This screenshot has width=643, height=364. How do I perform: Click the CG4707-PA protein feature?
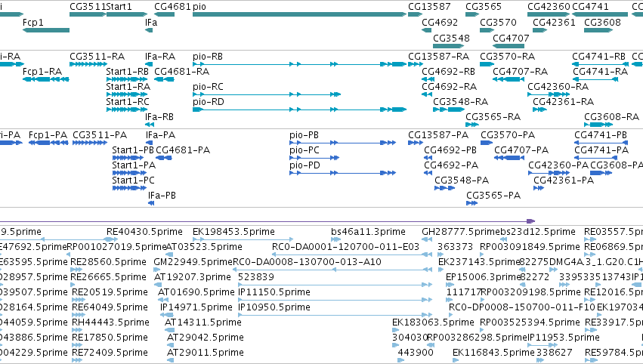point(509,158)
